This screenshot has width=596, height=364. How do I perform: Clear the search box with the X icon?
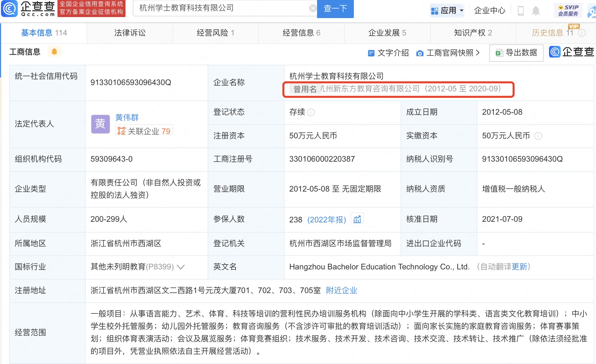click(313, 8)
